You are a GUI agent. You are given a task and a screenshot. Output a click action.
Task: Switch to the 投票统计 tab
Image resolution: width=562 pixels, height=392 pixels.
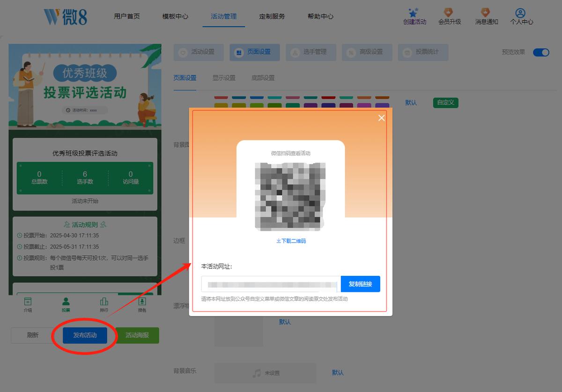point(423,52)
